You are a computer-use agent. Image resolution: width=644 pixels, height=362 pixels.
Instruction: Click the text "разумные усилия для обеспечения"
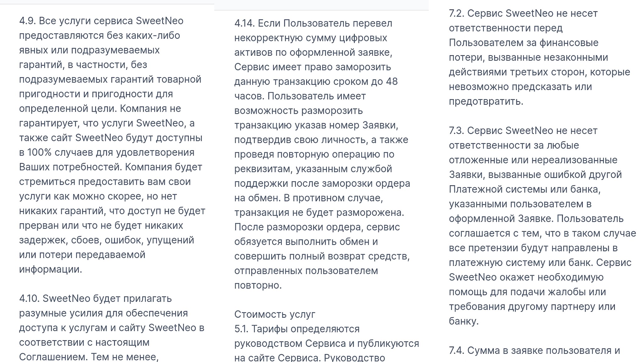pyautogui.click(x=103, y=313)
